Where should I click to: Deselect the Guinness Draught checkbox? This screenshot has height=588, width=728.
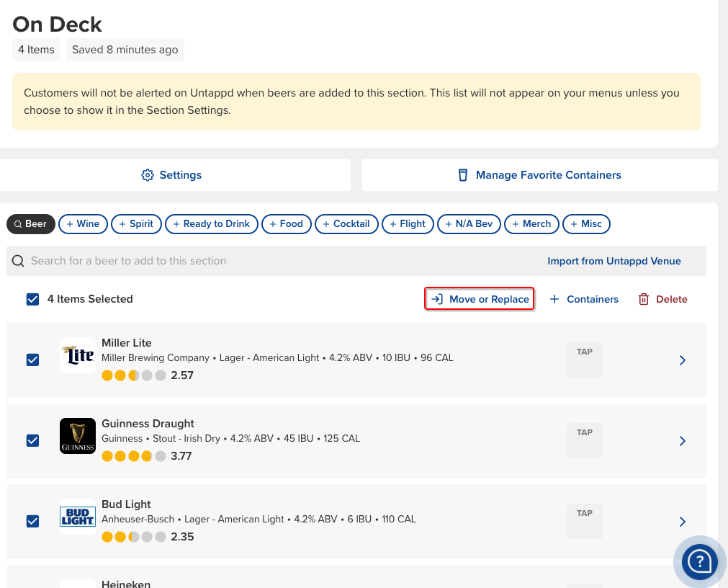[x=32, y=440]
